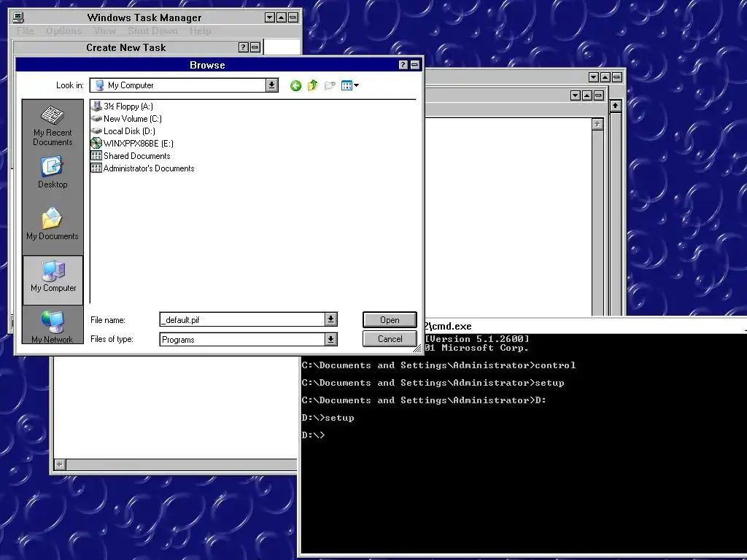Click the Browse dialog help question mark
747x560 pixels.
[x=403, y=65]
